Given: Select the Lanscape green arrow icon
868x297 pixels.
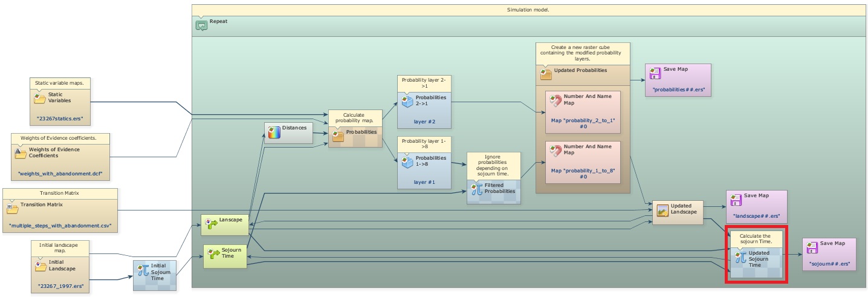Looking at the screenshot, I should (x=210, y=223).
